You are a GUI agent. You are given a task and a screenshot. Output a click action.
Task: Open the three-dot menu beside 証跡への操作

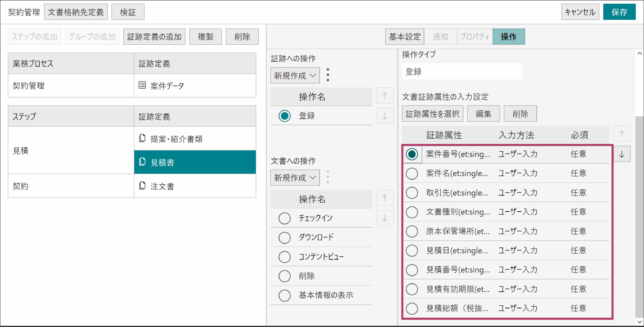coord(328,75)
